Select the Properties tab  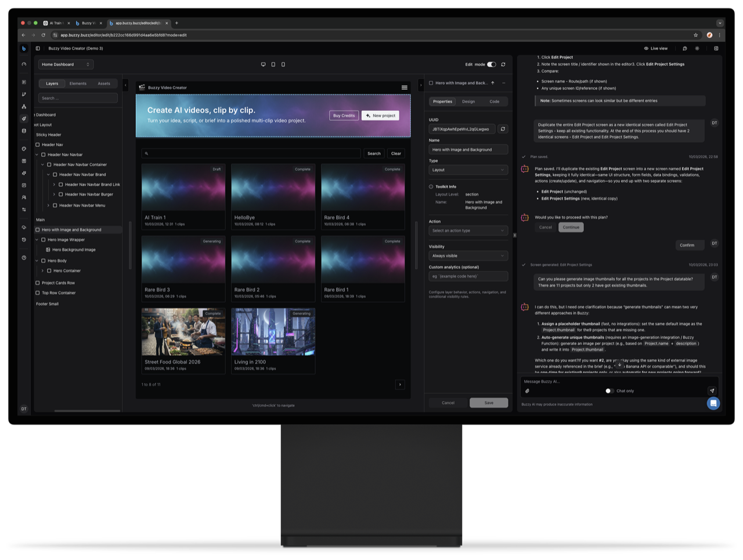(442, 102)
